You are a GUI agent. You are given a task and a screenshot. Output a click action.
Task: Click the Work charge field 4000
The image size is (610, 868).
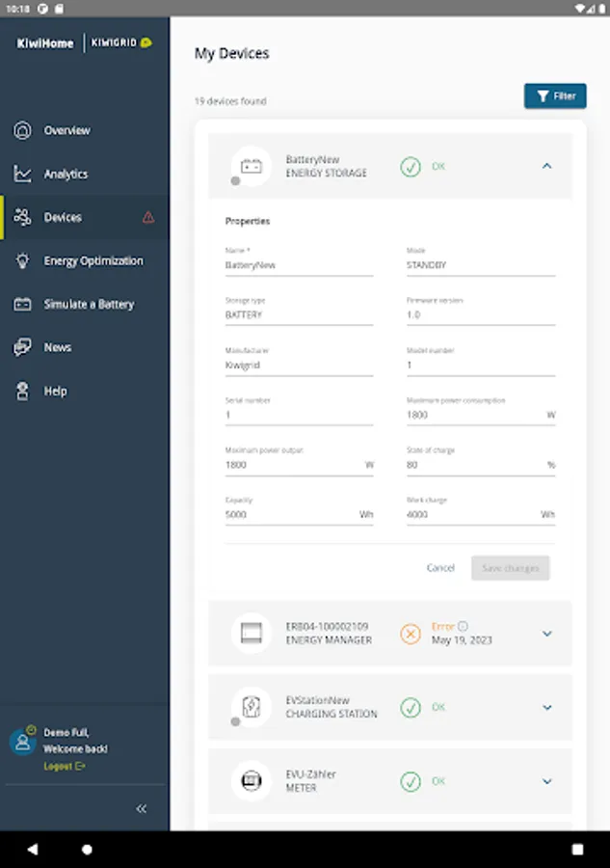coord(481,510)
